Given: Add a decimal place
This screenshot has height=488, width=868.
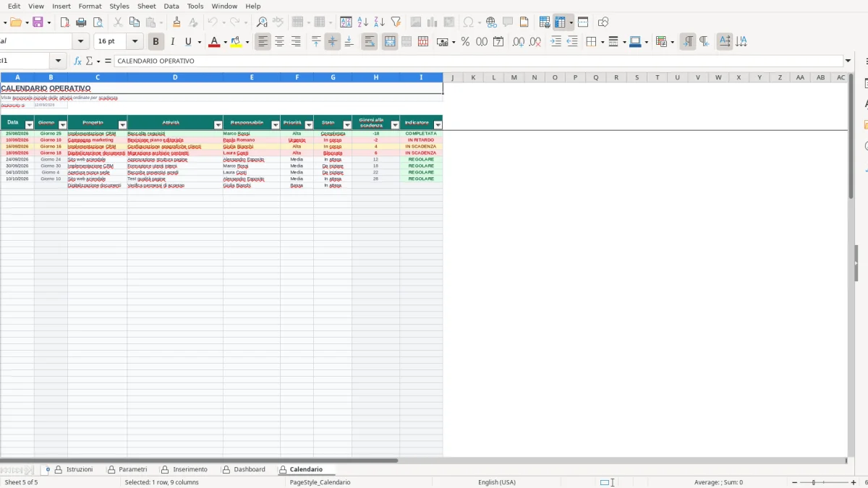Looking at the screenshot, I should tap(519, 42).
